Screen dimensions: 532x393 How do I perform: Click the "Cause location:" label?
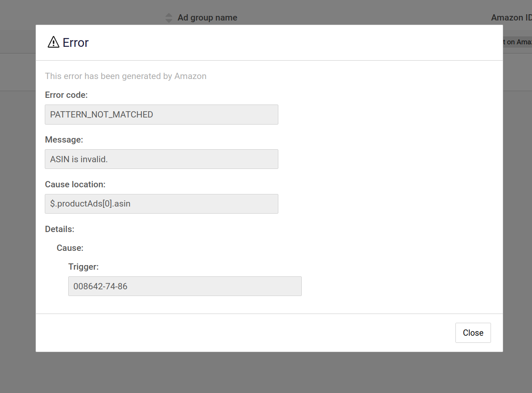[x=75, y=184]
